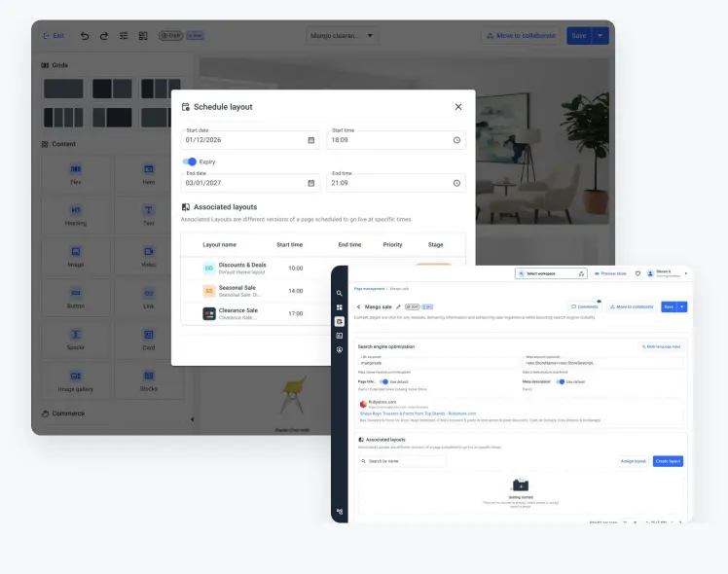Image resolution: width=728 pixels, height=574 pixels.
Task: Open the bottom integrations icon in the dark sidebar
Action: point(340,512)
